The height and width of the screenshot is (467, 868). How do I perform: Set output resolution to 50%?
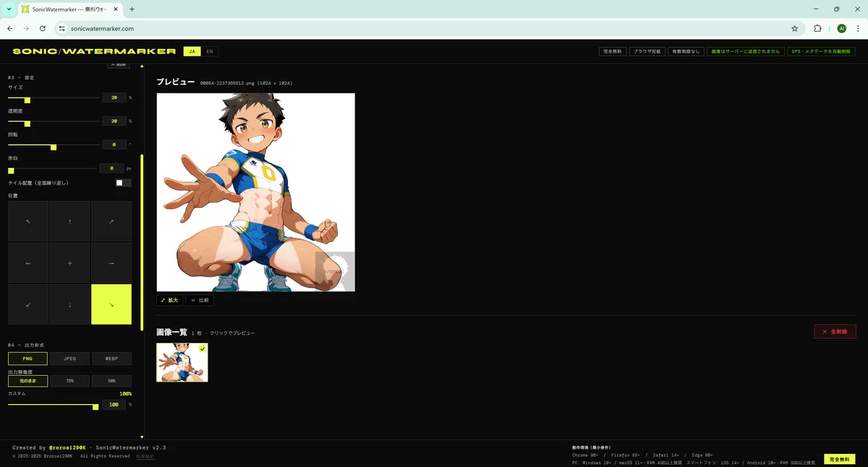[x=111, y=381]
